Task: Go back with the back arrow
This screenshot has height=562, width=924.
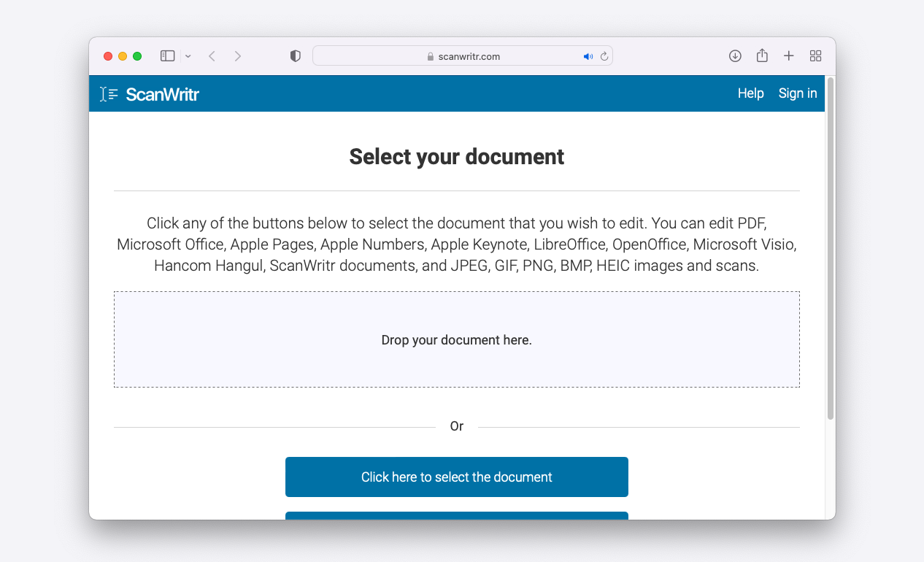Action: click(212, 56)
